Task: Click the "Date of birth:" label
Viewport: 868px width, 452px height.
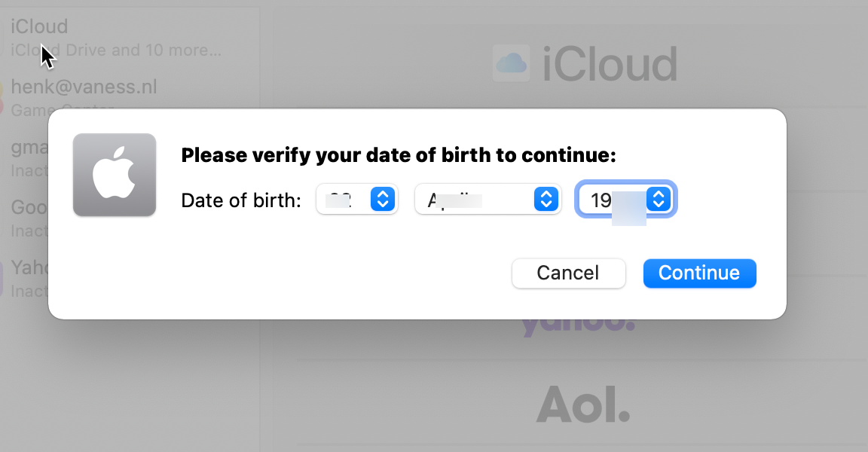Action: coord(241,200)
